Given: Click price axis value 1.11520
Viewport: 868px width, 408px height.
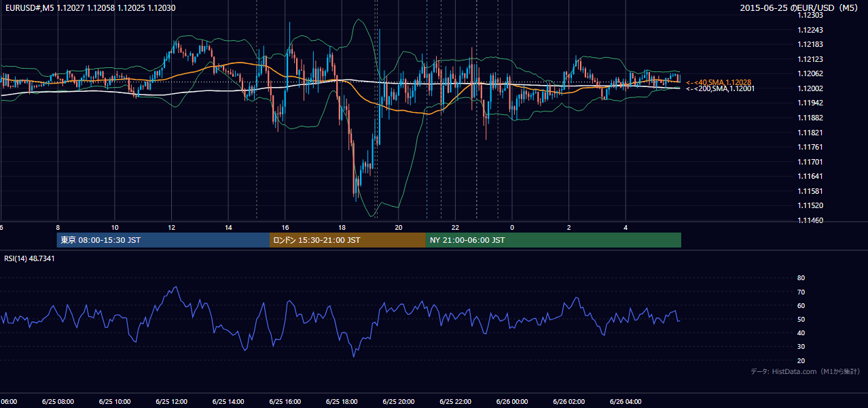Looking at the screenshot, I should coord(810,205).
